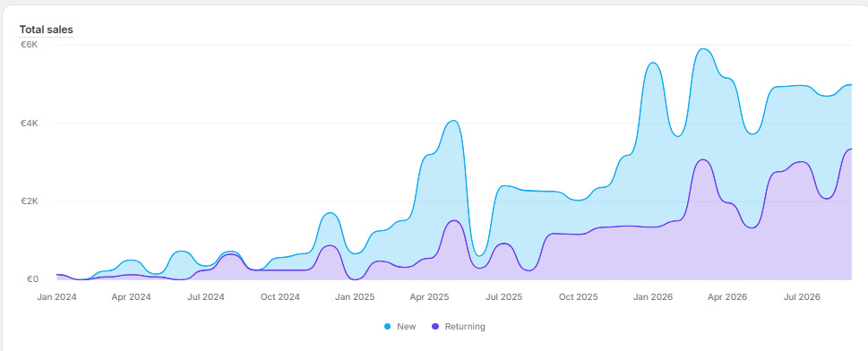The width and height of the screenshot is (868, 351).
Task: Click the Oct 2025 axis label
Action: click(578, 297)
